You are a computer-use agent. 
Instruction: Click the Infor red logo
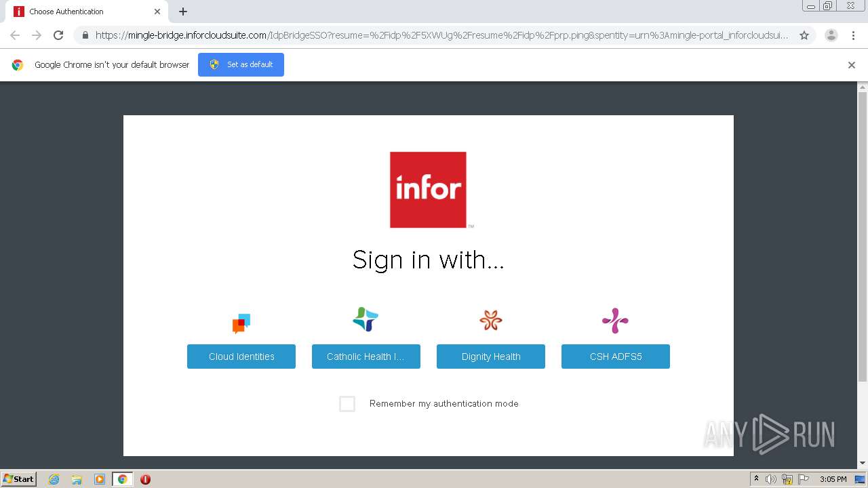point(428,190)
